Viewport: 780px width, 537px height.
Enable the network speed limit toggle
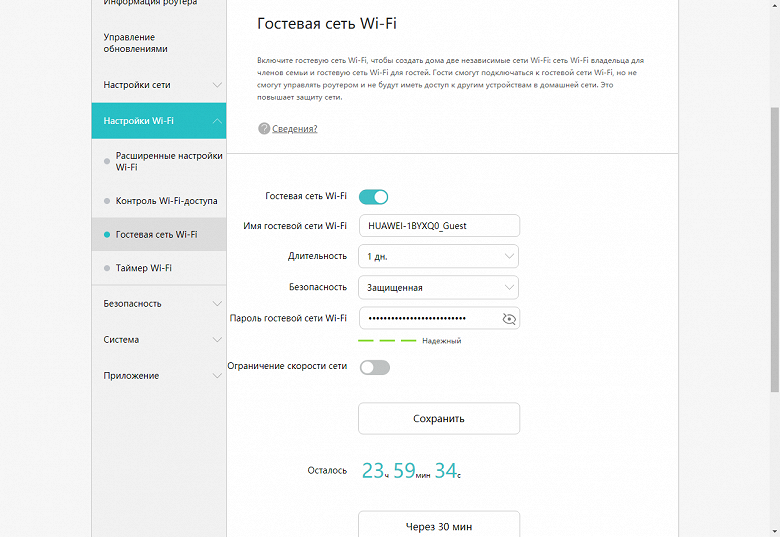(x=373, y=367)
